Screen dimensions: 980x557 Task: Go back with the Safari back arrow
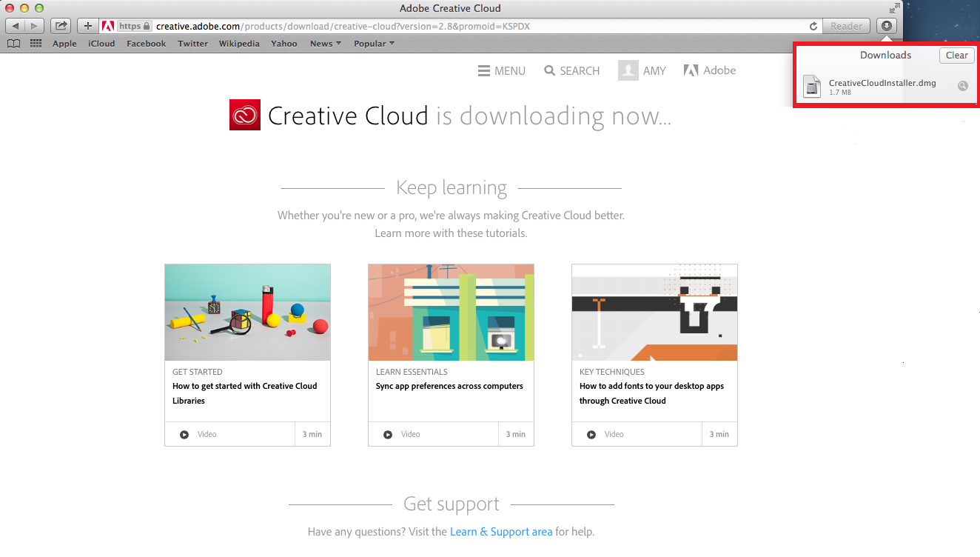[x=16, y=26]
